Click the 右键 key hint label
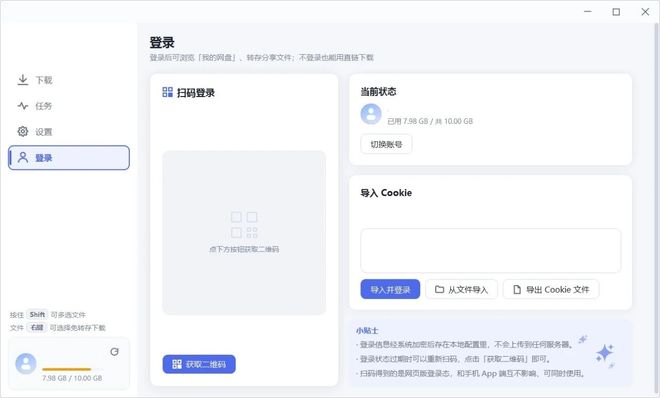Screen dimensions: 660x398 click(37, 327)
